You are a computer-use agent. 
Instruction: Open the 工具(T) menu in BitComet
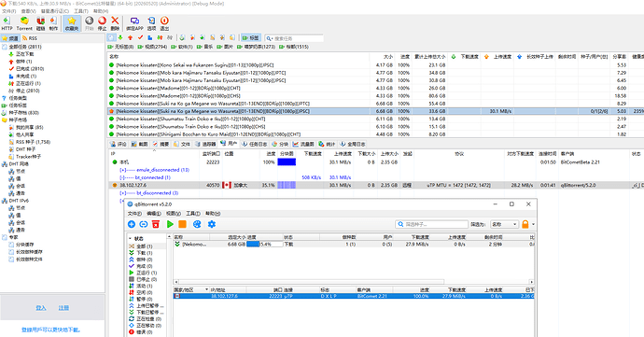coord(81,11)
